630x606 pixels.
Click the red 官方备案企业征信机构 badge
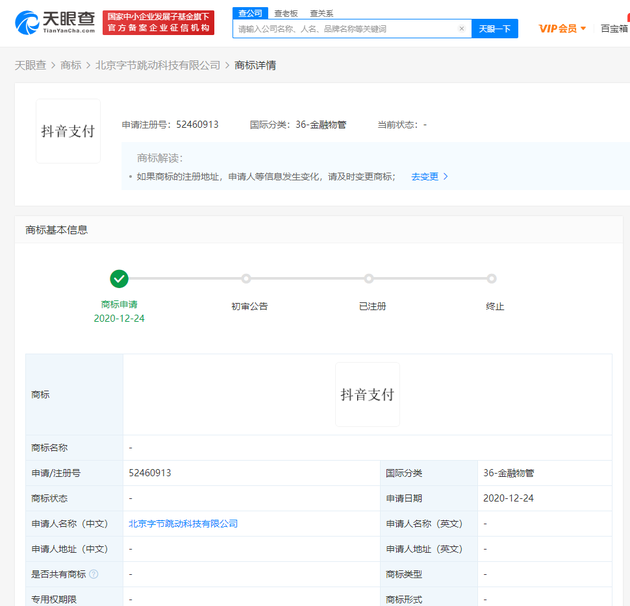pyautogui.click(x=158, y=23)
